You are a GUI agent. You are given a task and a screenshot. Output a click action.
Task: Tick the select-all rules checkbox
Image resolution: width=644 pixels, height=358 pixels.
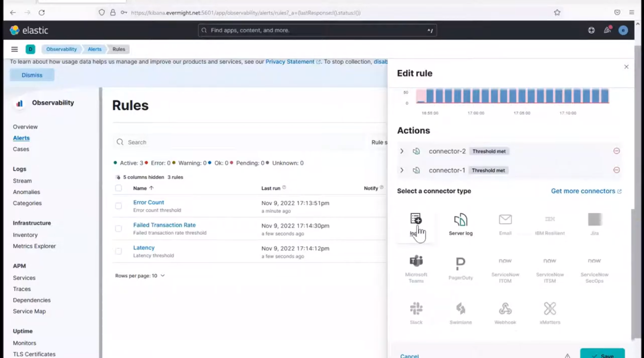119,188
